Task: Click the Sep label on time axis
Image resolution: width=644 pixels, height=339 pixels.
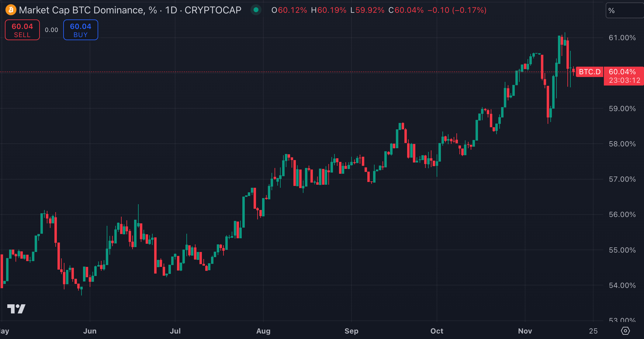Action: [x=351, y=331]
